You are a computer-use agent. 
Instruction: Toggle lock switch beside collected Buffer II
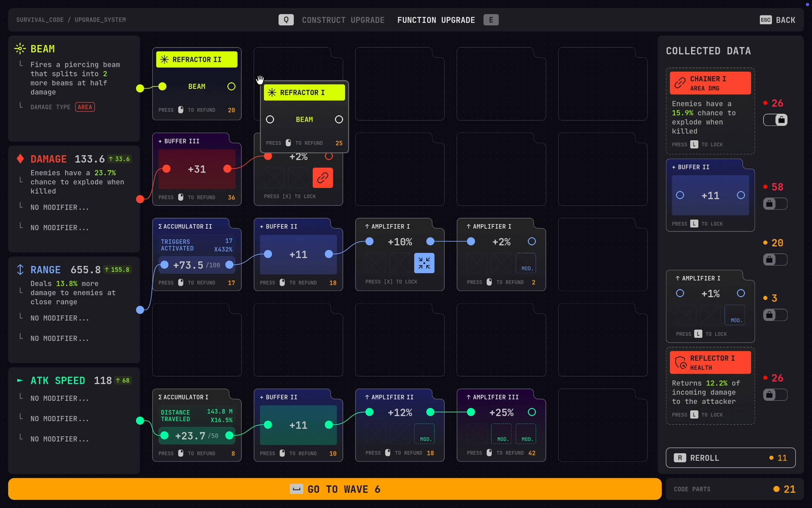[x=775, y=204]
